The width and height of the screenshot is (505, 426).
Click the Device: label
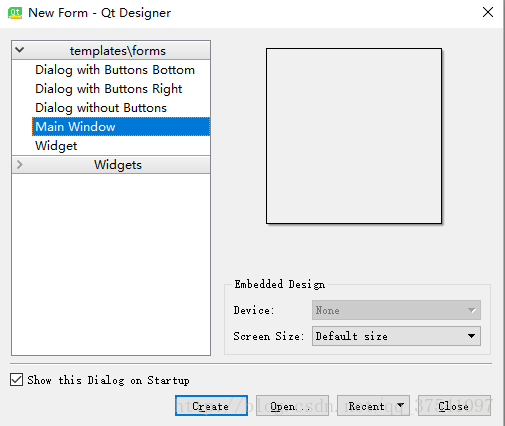[x=254, y=310]
